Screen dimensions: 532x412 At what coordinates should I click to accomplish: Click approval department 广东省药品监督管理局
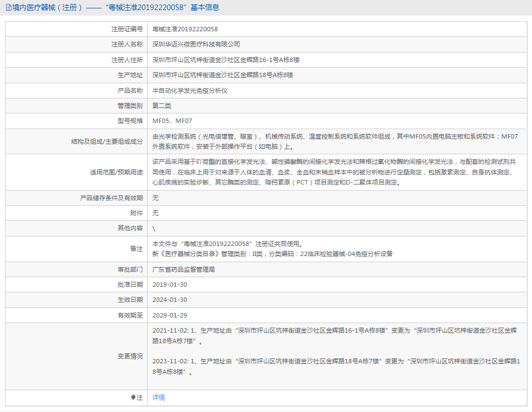tap(183, 269)
